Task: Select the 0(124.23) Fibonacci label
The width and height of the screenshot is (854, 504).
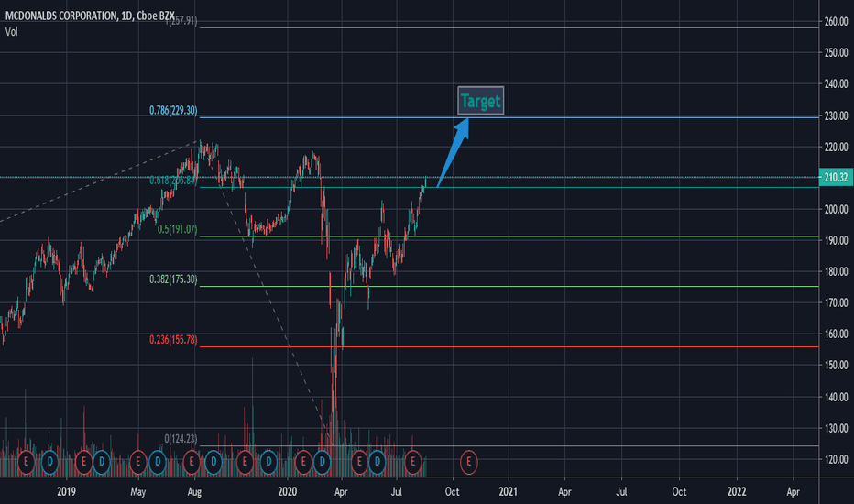Action: click(x=181, y=439)
